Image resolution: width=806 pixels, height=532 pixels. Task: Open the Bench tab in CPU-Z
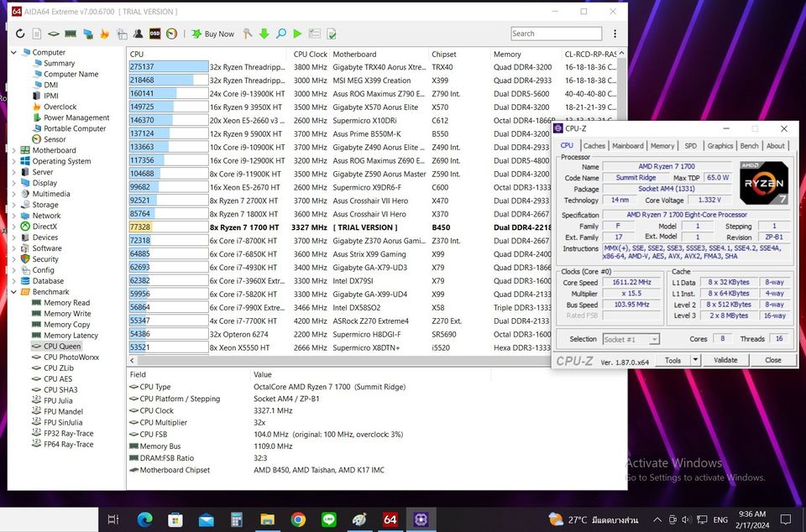pos(749,144)
